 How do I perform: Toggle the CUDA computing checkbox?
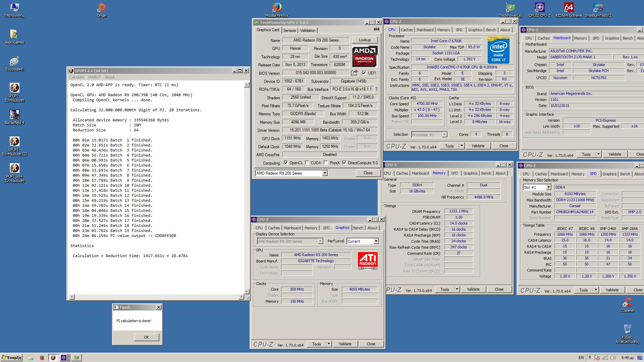click(x=307, y=163)
